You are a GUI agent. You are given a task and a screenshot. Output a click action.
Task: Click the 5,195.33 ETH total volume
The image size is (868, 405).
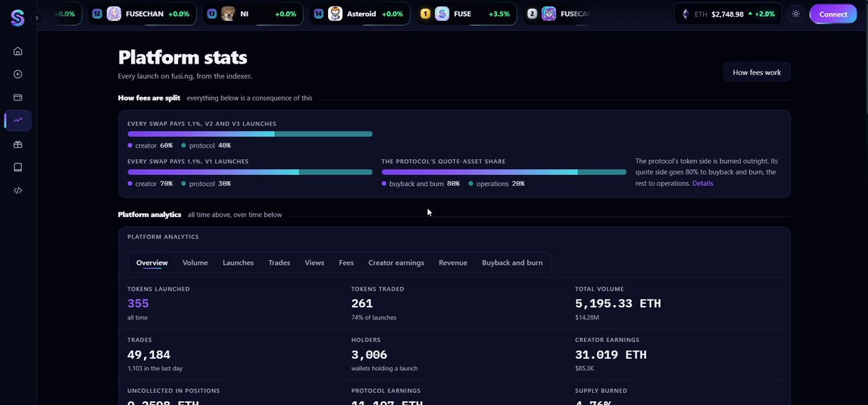point(618,303)
